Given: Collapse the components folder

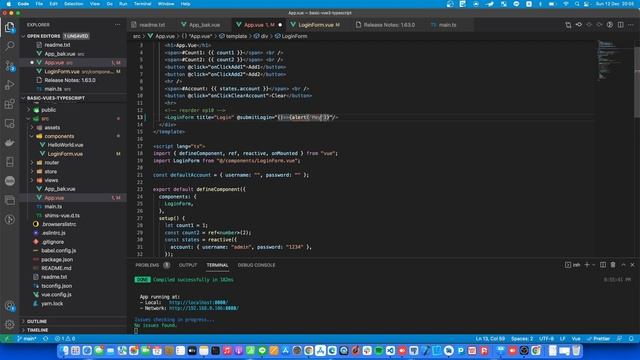Looking at the screenshot, I should click(x=59, y=136).
